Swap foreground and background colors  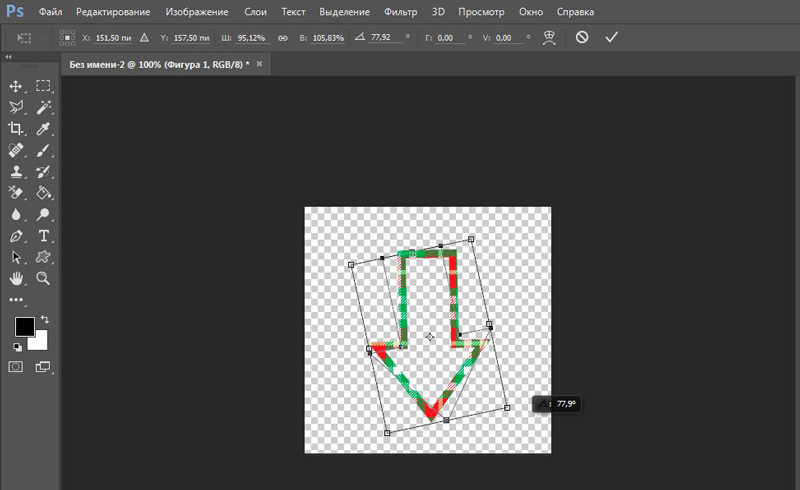click(x=45, y=319)
